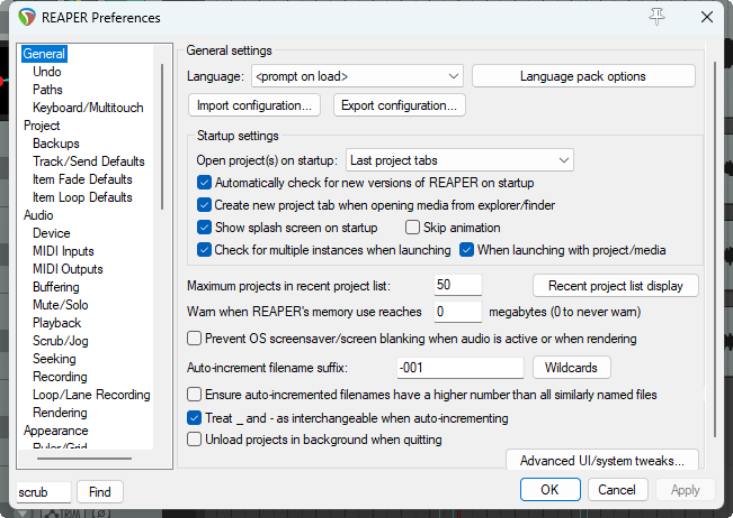Image resolution: width=733 pixels, height=518 pixels.
Task: Click Export configuration button
Action: point(399,105)
